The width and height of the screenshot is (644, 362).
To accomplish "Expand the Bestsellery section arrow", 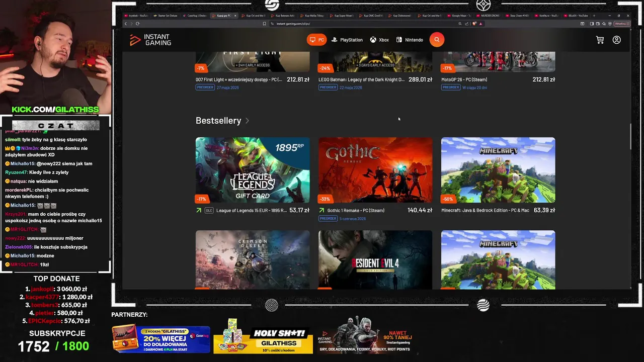I will coord(247,121).
